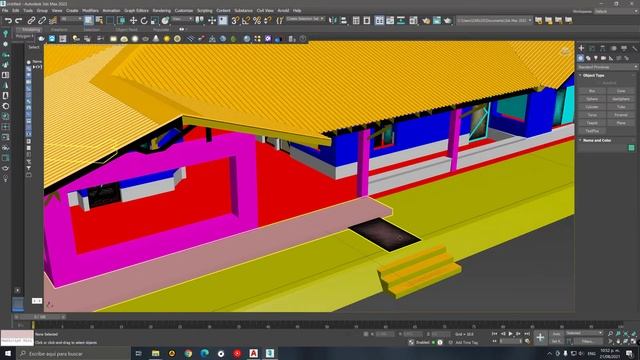Toggle the Percent Snap button
Screen dimensions: 640x360
(257, 20)
